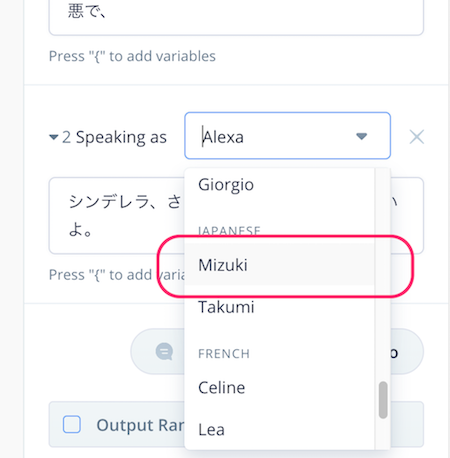The image size is (450, 458).
Task: Select Mizuki voice from the dropdown list
Action: [x=279, y=265]
